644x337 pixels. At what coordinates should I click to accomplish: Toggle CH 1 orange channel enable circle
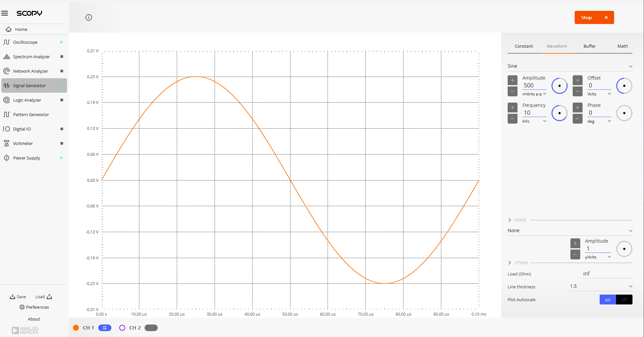click(x=76, y=328)
